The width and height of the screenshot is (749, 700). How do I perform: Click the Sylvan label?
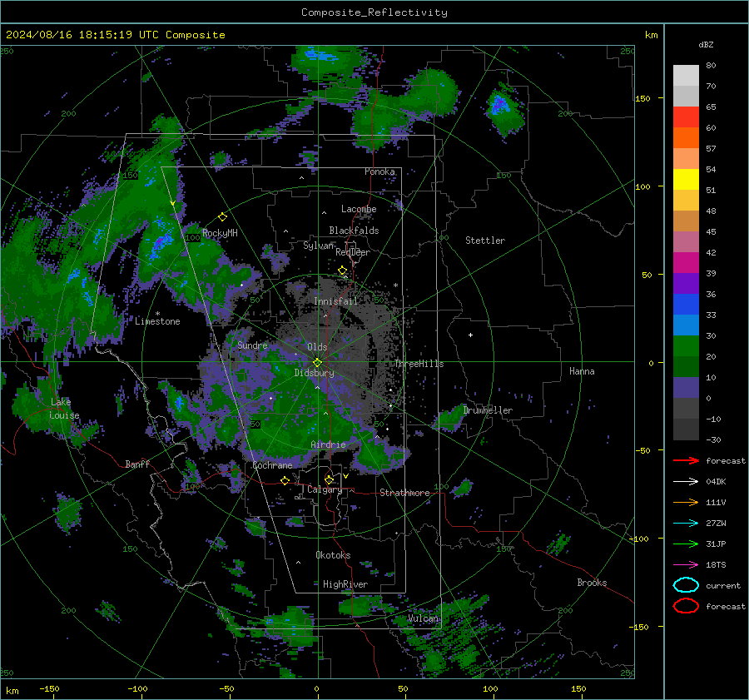319,246
